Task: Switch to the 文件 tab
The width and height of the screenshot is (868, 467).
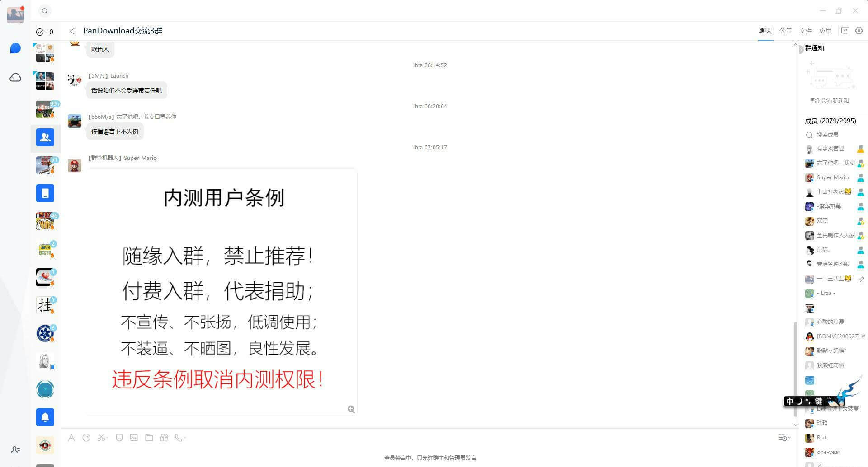Action: pos(805,31)
